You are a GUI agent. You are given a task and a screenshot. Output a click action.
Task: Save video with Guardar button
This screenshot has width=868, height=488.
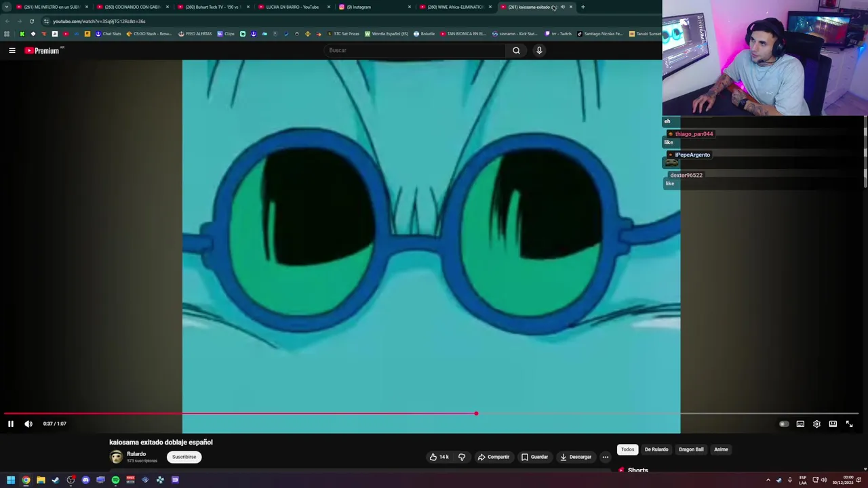pos(534,457)
